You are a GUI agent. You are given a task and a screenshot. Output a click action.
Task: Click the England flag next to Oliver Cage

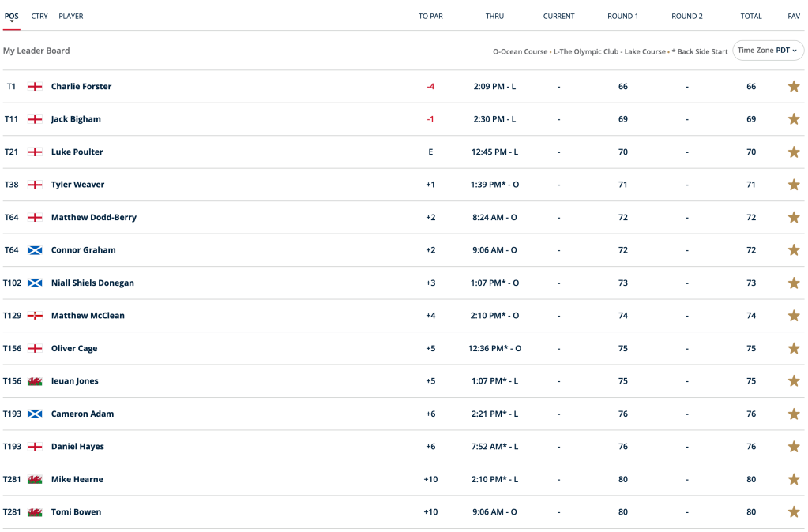click(x=35, y=348)
